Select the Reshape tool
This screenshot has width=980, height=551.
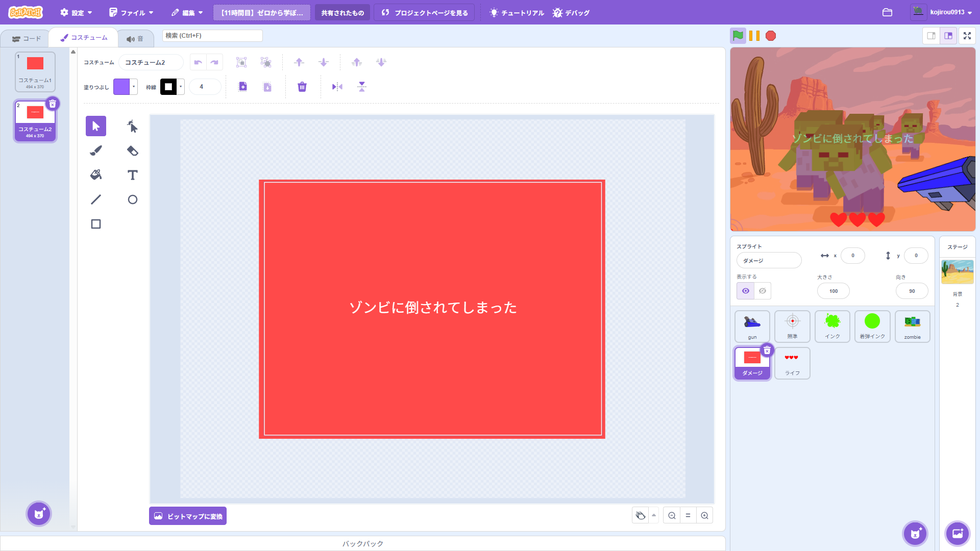(x=132, y=126)
